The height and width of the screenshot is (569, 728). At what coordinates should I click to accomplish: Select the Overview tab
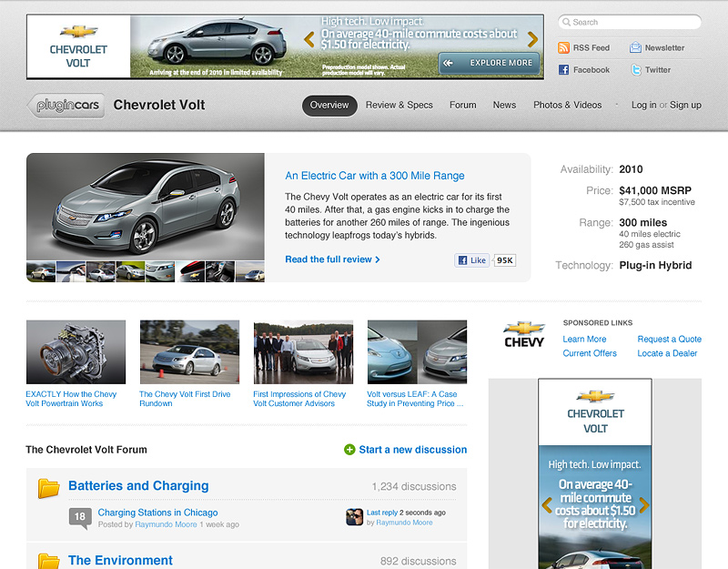(329, 106)
